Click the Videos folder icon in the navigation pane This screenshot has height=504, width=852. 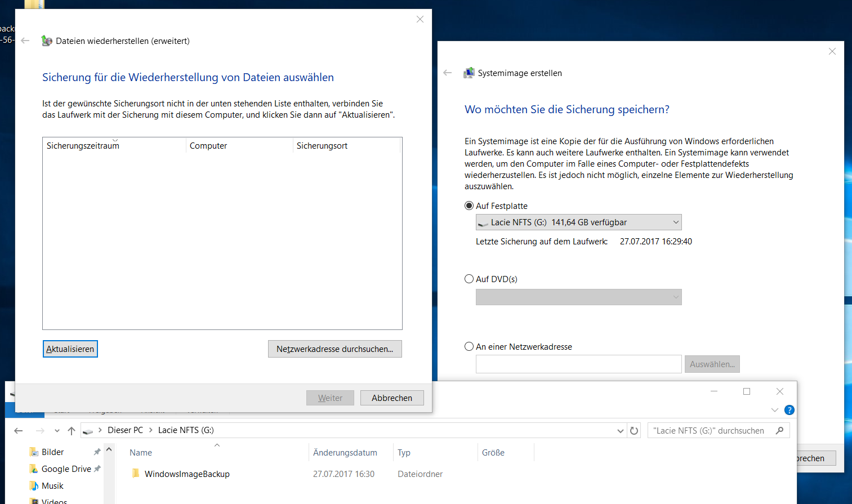(34, 501)
